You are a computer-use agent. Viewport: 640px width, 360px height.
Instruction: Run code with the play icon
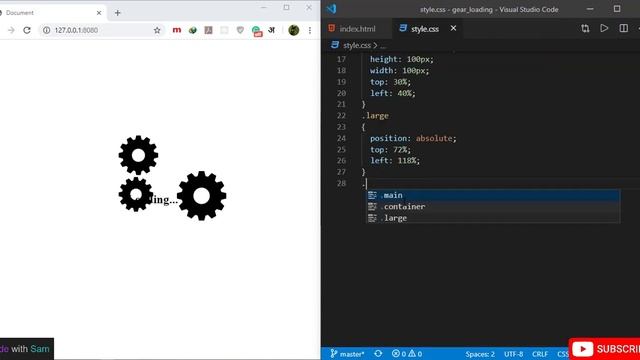[x=604, y=29]
